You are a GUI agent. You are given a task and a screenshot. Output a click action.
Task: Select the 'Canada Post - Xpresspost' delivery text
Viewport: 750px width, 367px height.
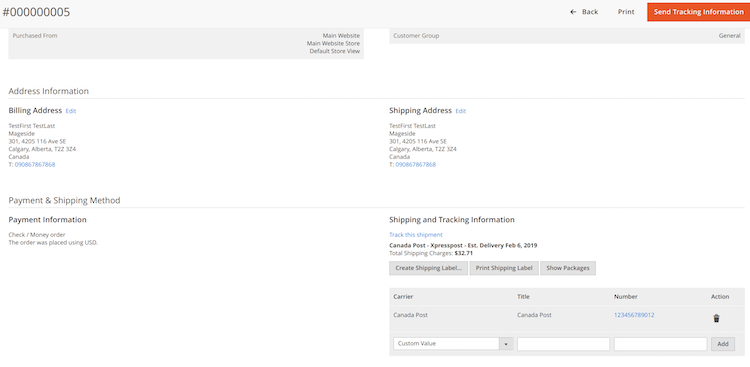pos(463,245)
